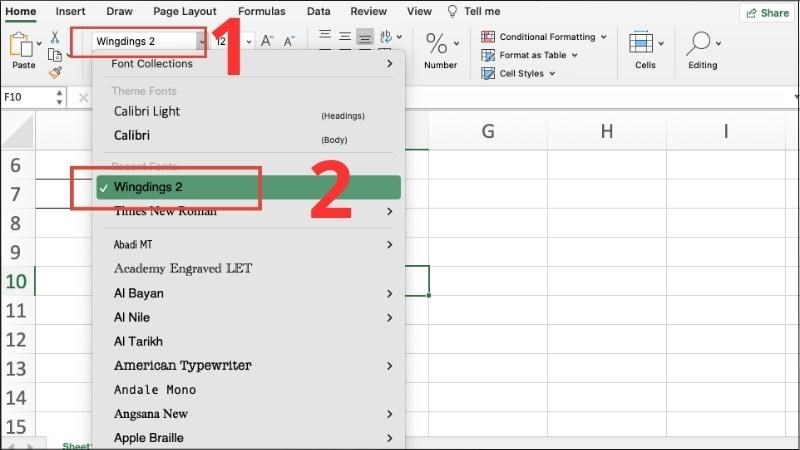Click the Number format percent icon
This screenshot has width=800, height=450.
pyautogui.click(x=436, y=43)
